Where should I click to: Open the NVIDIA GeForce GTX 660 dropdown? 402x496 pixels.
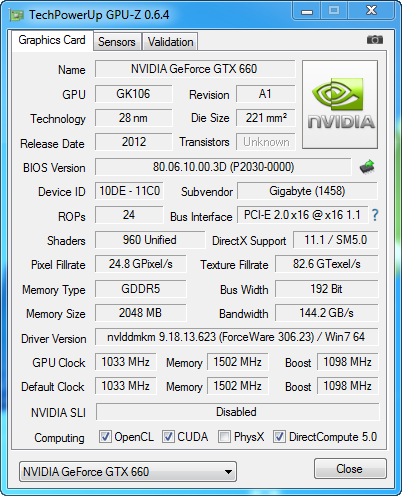tap(128, 472)
